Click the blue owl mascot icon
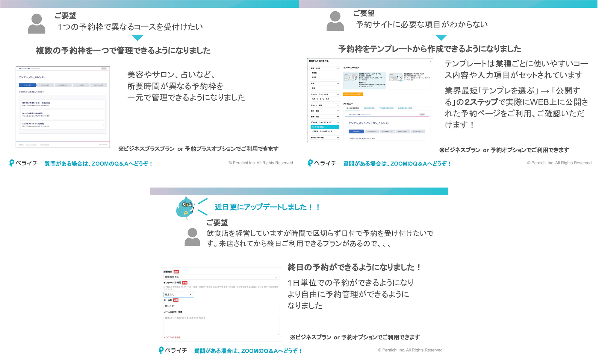 tap(185, 208)
